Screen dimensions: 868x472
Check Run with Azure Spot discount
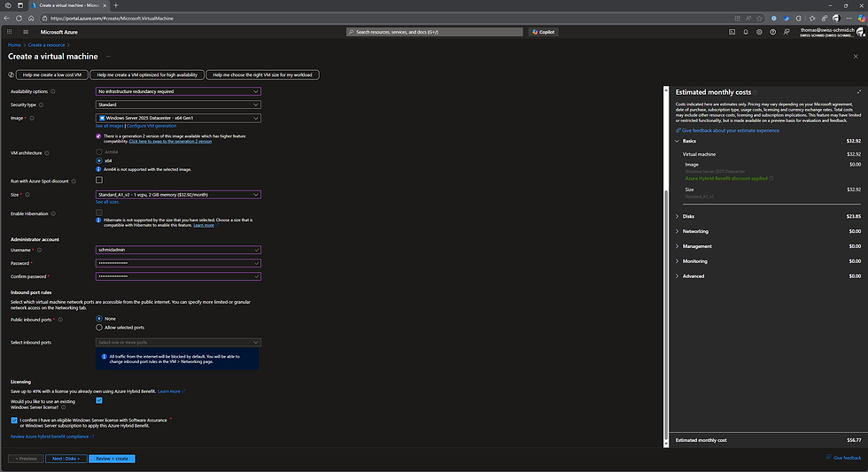[x=99, y=180]
